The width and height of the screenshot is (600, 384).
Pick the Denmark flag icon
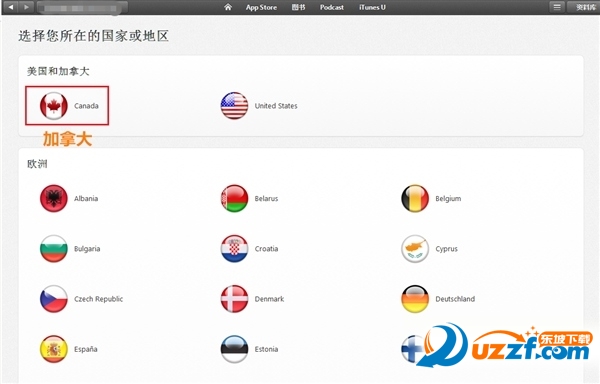234,299
